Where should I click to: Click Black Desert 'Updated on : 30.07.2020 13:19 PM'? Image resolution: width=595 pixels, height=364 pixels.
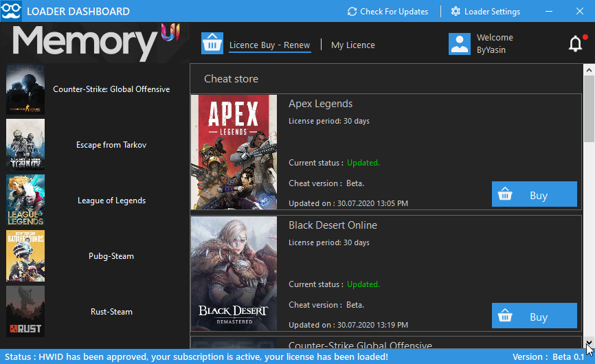click(x=348, y=325)
